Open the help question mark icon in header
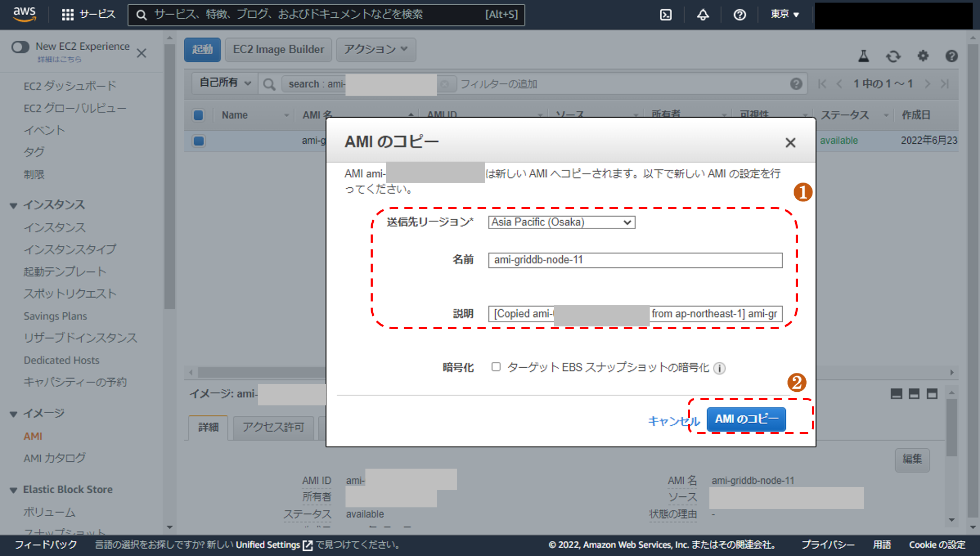Viewport: 980px width, 556px height. 739,15
